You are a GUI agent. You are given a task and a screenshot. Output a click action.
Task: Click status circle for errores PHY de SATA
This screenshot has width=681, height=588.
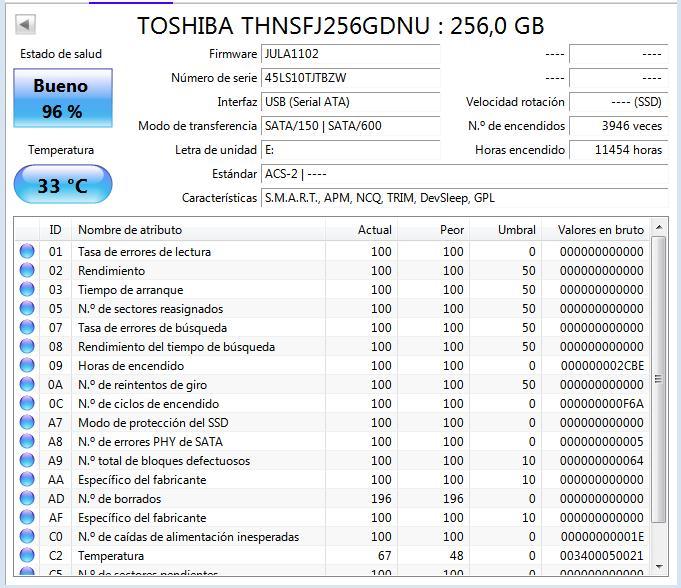[x=27, y=442]
